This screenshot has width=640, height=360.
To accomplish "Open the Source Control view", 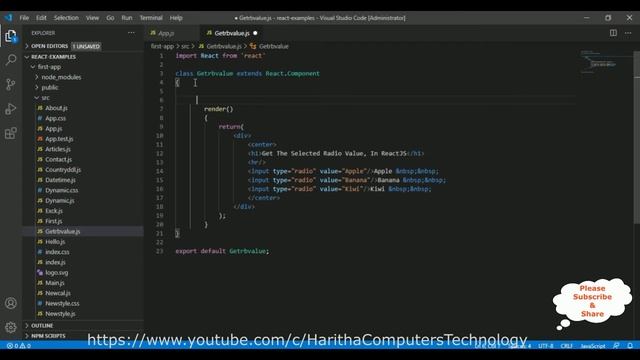I will (x=11, y=84).
